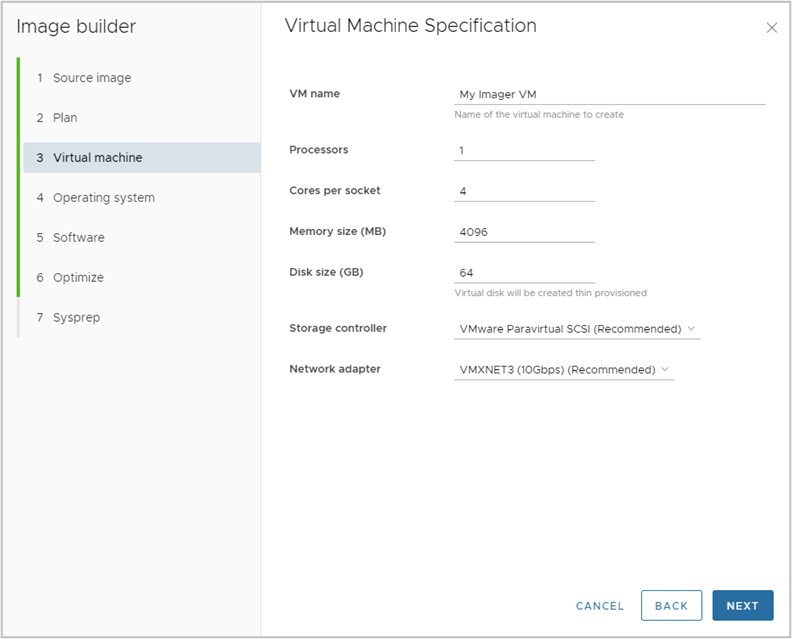Expand the Network adapter chevron
The height and width of the screenshot is (639, 792).
tap(665, 369)
